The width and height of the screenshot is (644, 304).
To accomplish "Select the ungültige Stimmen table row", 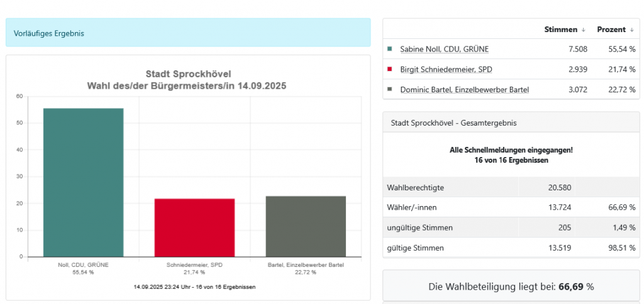I will [511, 227].
